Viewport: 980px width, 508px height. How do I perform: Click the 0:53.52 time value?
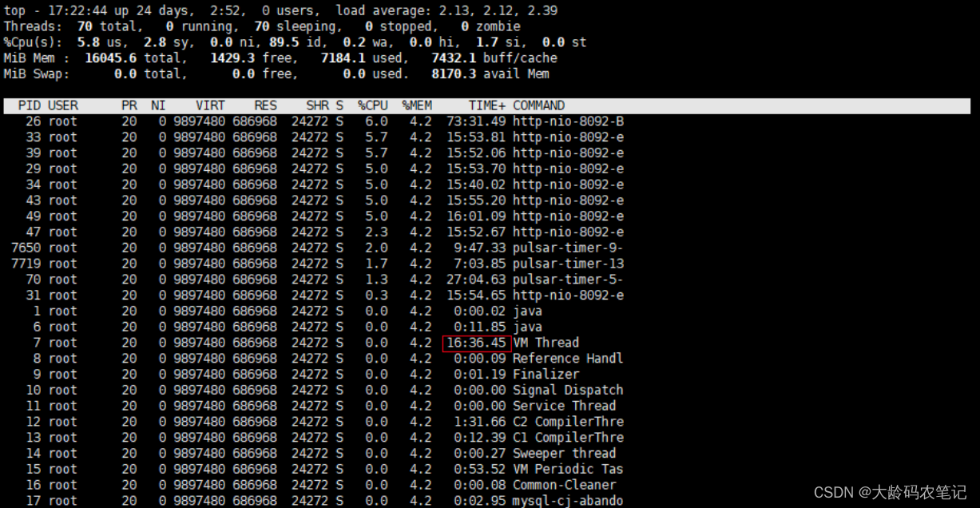(480, 469)
